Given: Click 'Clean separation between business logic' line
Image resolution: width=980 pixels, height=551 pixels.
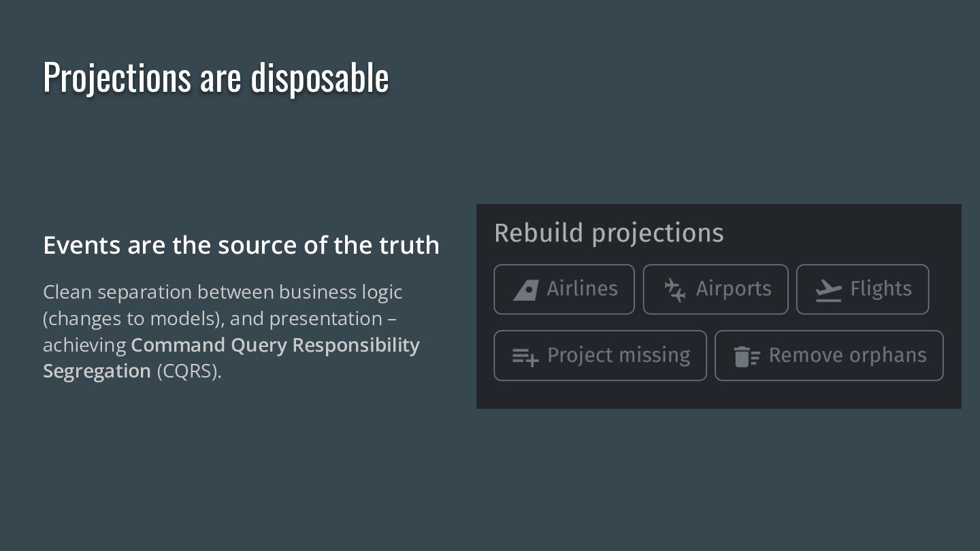Looking at the screenshot, I should pyautogui.click(x=223, y=293).
